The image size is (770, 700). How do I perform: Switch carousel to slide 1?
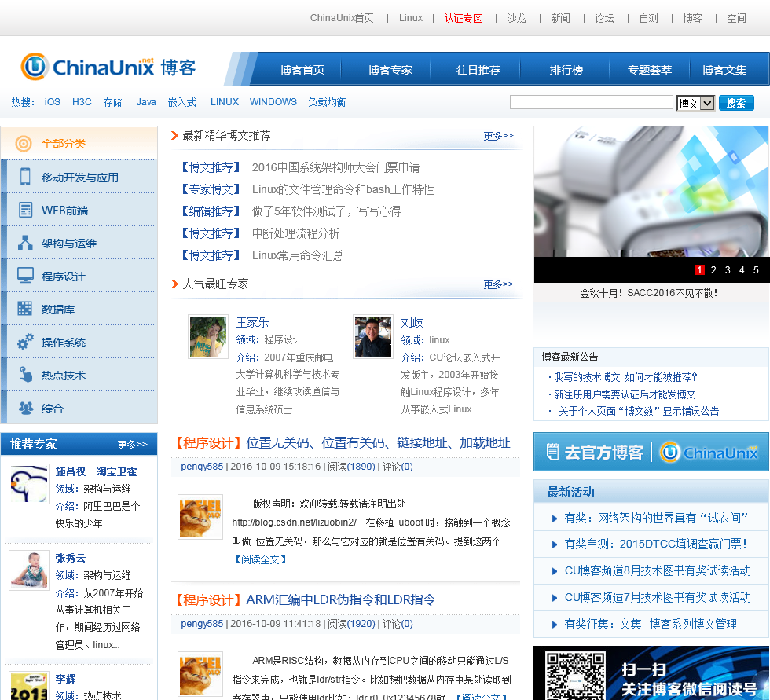coord(699,270)
